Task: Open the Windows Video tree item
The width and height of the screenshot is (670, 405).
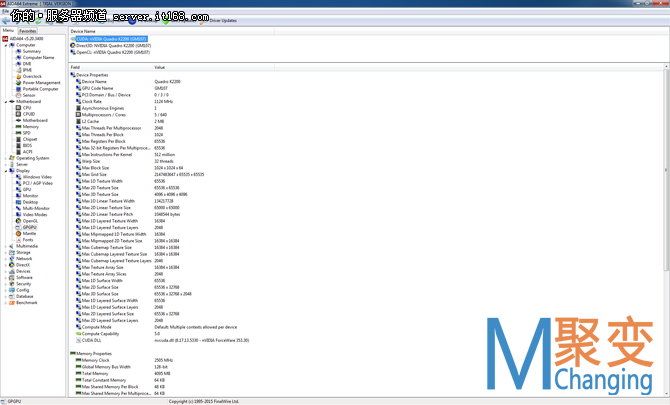Action: pos(37,177)
